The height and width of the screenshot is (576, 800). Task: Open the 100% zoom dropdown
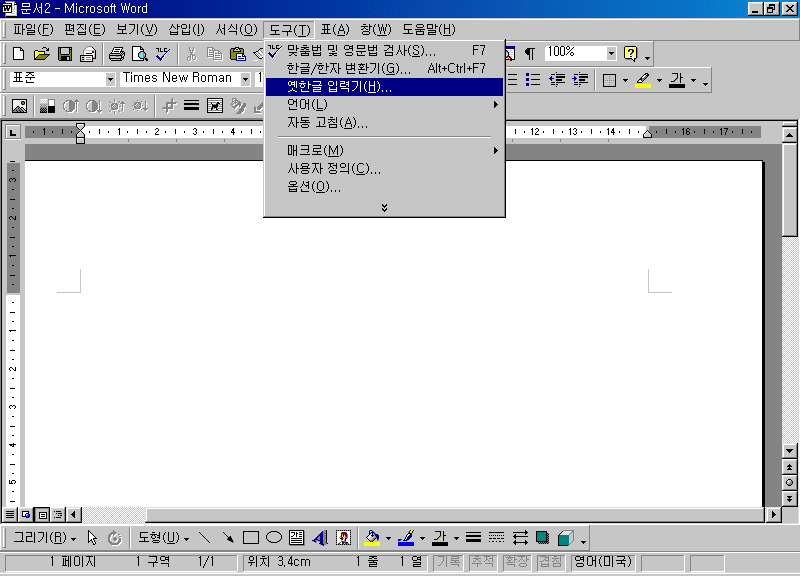tap(611, 53)
